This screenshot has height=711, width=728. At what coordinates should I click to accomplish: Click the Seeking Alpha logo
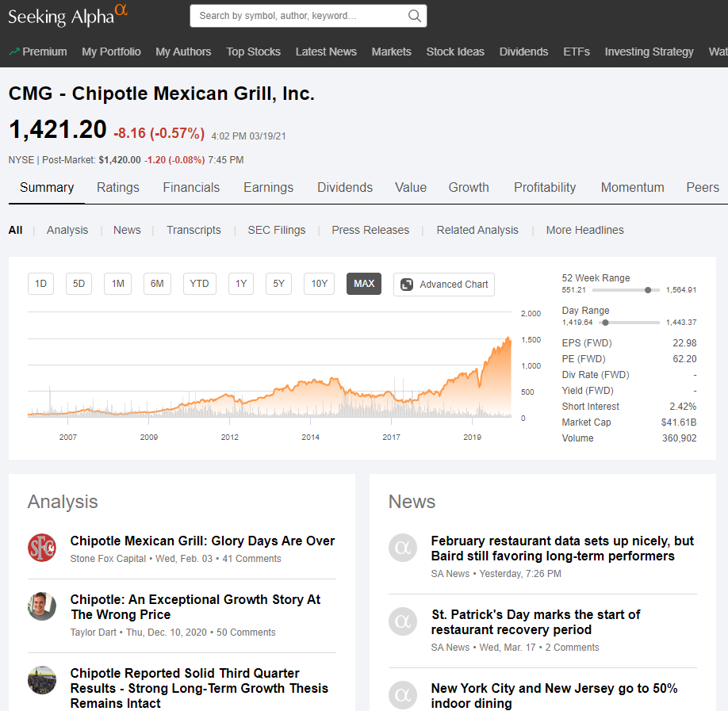point(67,16)
